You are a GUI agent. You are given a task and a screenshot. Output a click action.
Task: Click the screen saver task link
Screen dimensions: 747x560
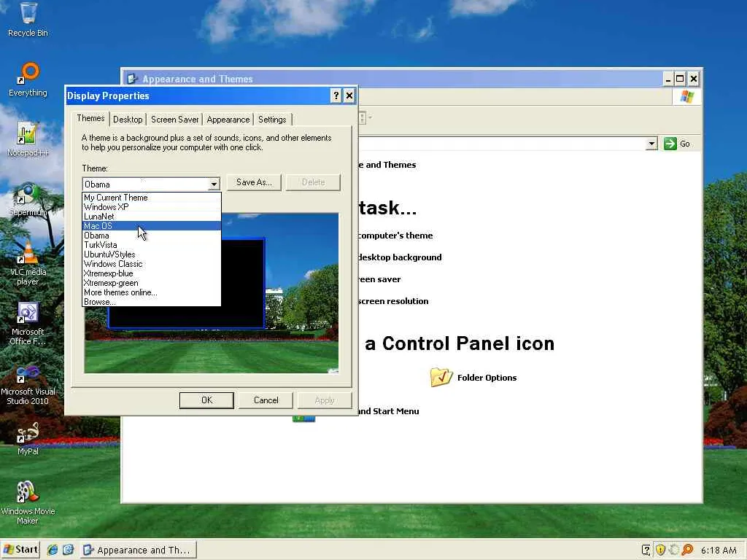coord(379,279)
